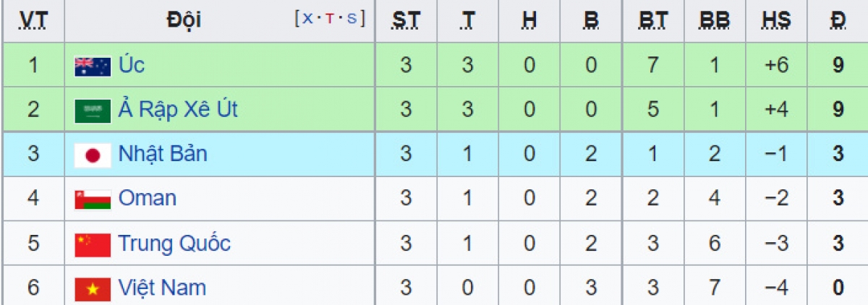Open the Việt Nam team link
Image resolution: width=868 pixels, height=305 pixels.
pos(162,287)
